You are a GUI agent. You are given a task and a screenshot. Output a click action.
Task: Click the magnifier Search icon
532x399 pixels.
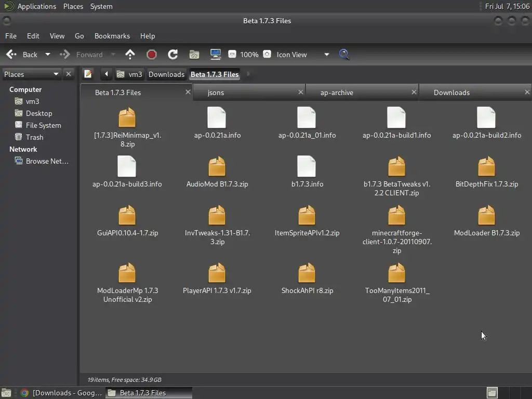coord(344,54)
